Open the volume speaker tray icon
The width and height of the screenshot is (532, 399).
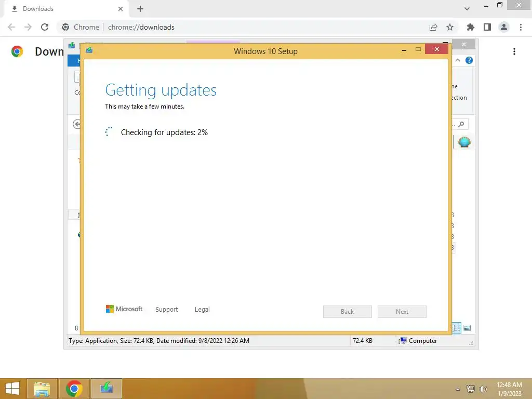tap(483, 389)
